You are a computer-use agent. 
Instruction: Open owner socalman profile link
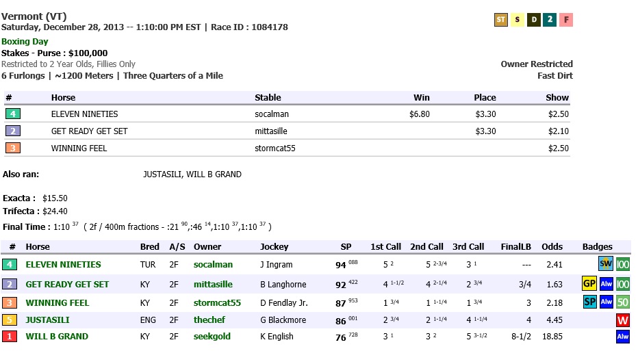point(213,265)
